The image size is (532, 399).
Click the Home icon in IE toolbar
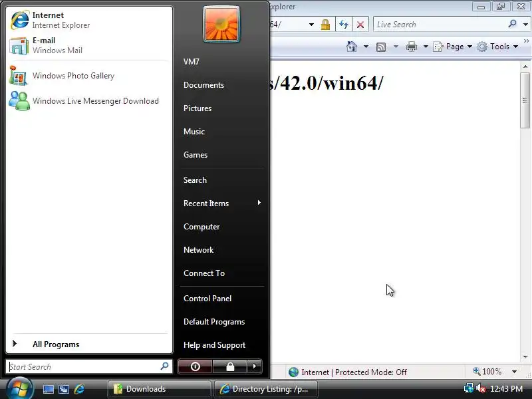point(352,47)
